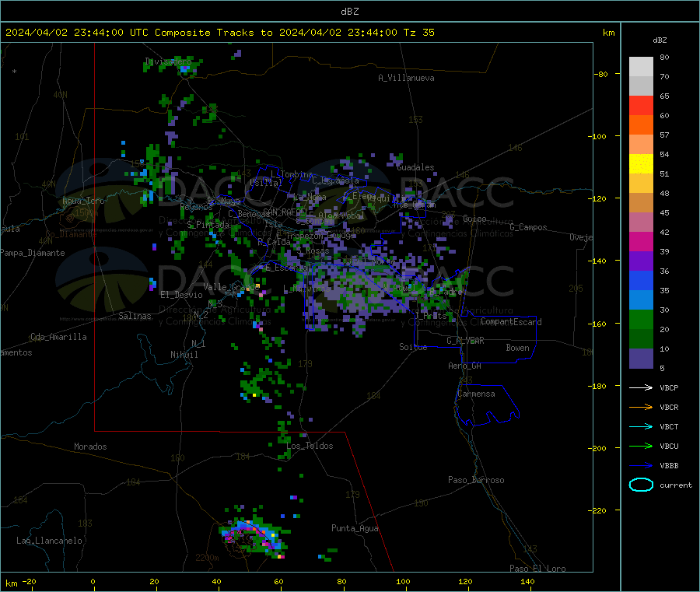This screenshot has height=592, width=700.
Task: Click the Guice location label
Action: point(474,219)
